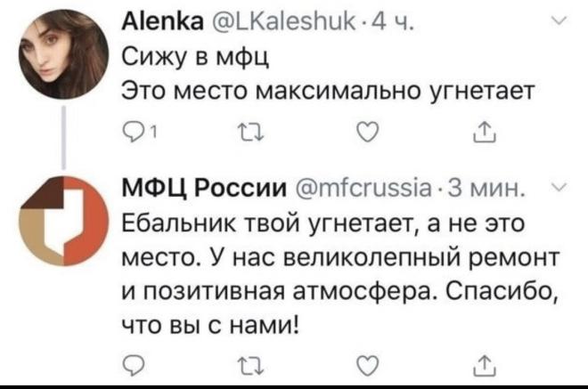Share the МФЦ России reply

(x=485, y=365)
